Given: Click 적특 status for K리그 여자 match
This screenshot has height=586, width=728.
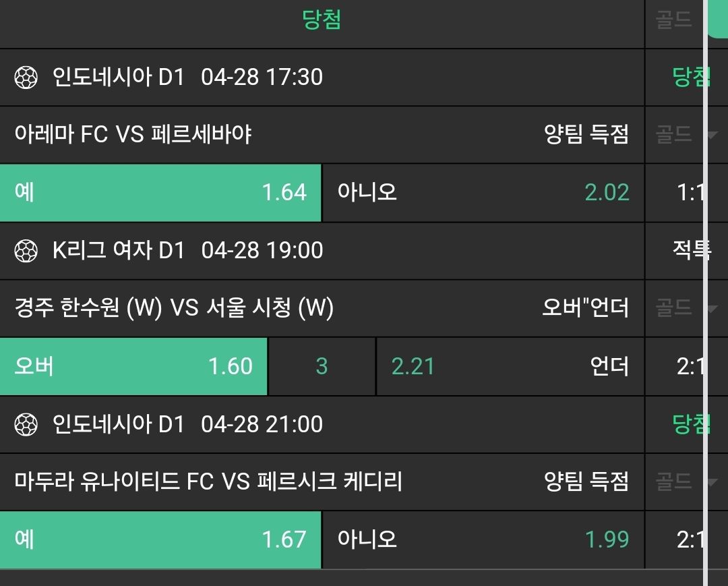Looking at the screenshot, I should 690,251.
